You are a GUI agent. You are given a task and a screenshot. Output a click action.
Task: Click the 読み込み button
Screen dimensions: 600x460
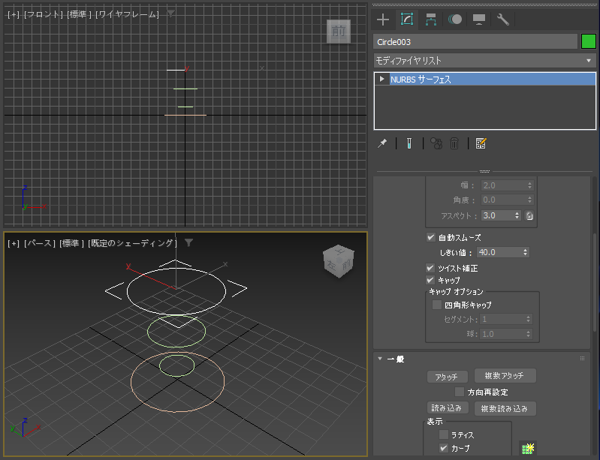[447, 408]
